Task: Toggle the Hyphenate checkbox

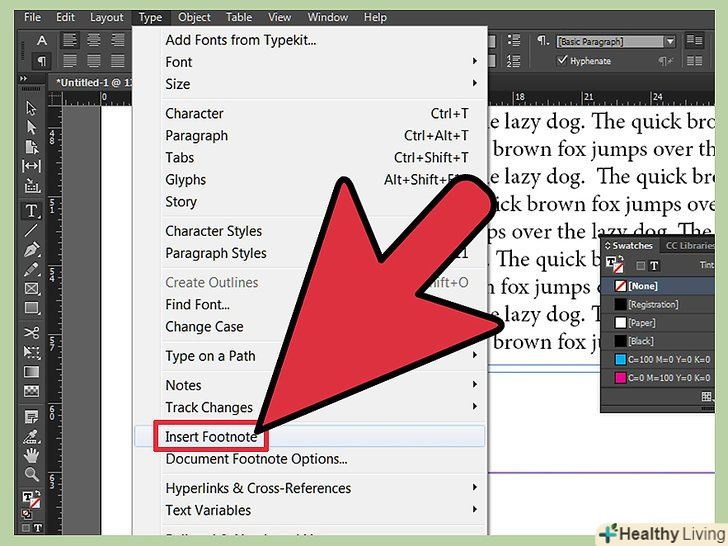Action: coord(562,61)
